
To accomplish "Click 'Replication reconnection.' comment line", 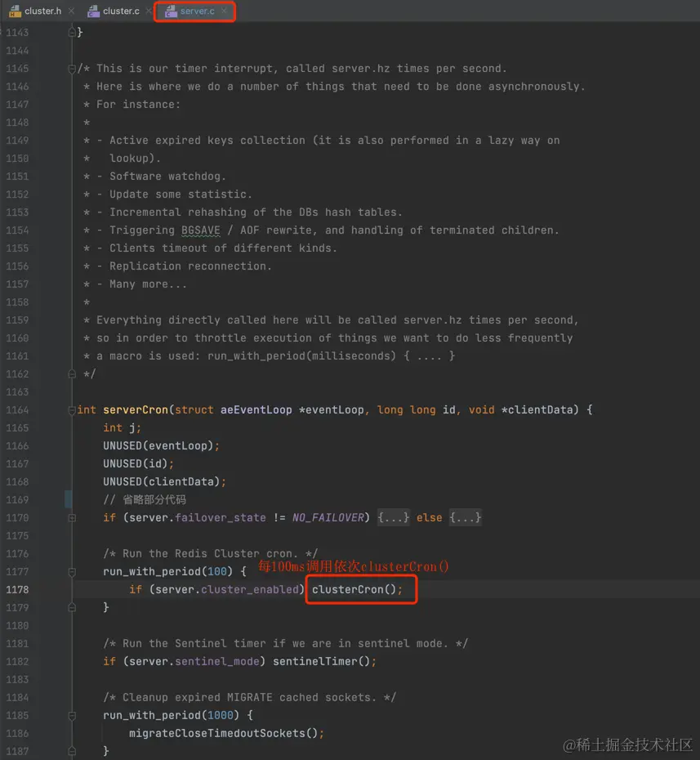I will [190, 266].
